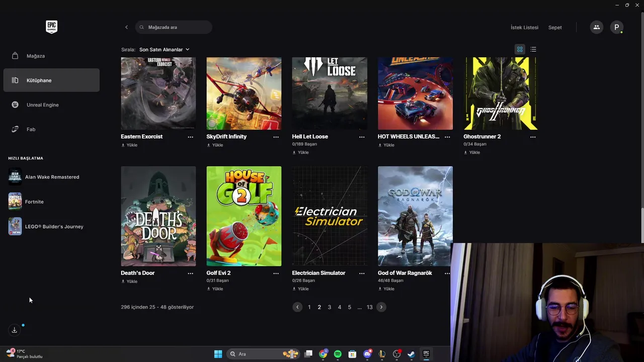
Task: Go to page 5
Action: 350,307
